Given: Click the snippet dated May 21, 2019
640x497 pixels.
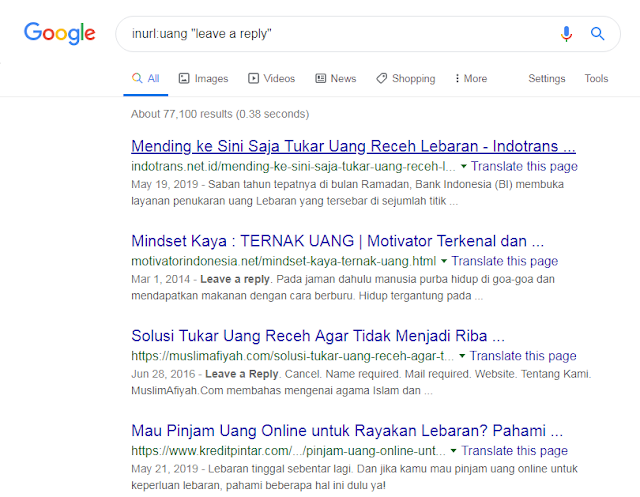Looking at the screenshot, I should click(x=354, y=477).
